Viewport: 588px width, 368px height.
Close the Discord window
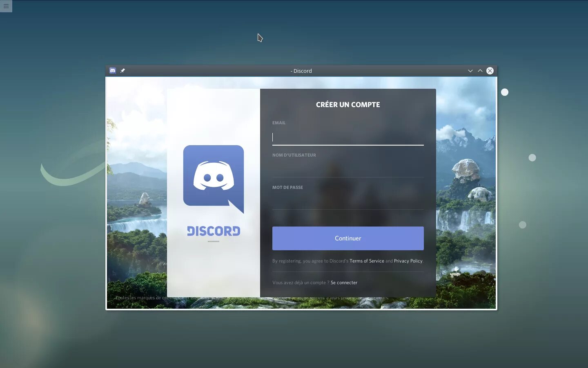pyautogui.click(x=490, y=71)
